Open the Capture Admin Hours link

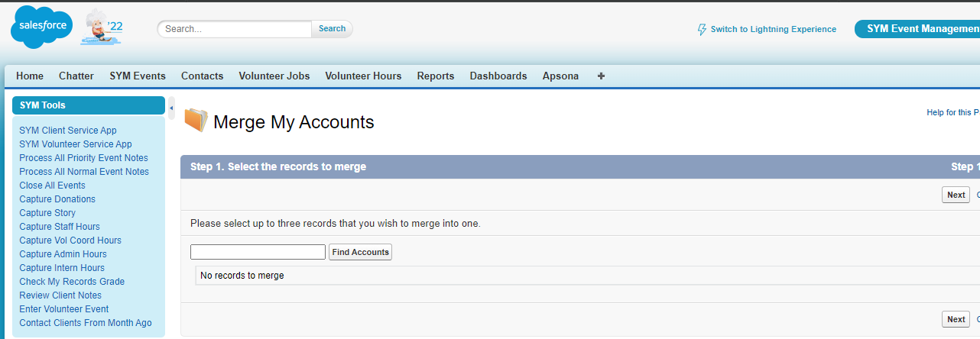pos(63,254)
